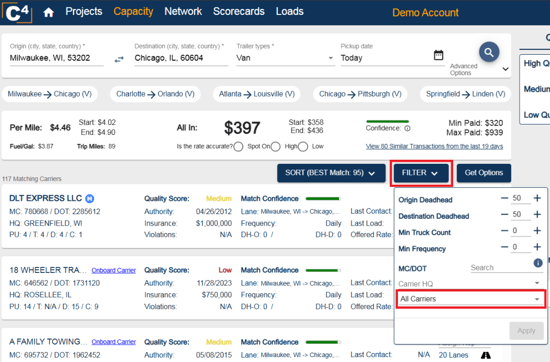Click Demo Account in header
The width and height of the screenshot is (550, 362).
pos(425,13)
